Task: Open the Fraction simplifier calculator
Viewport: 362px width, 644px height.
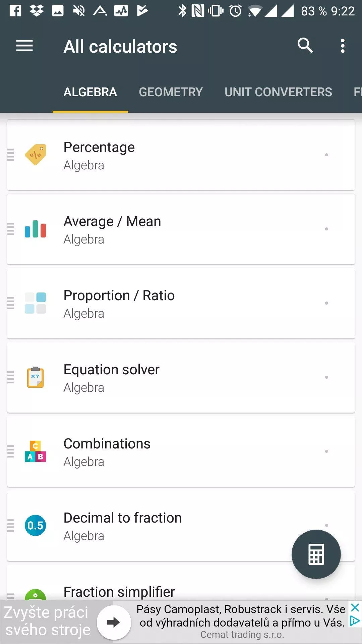Action: (x=181, y=584)
